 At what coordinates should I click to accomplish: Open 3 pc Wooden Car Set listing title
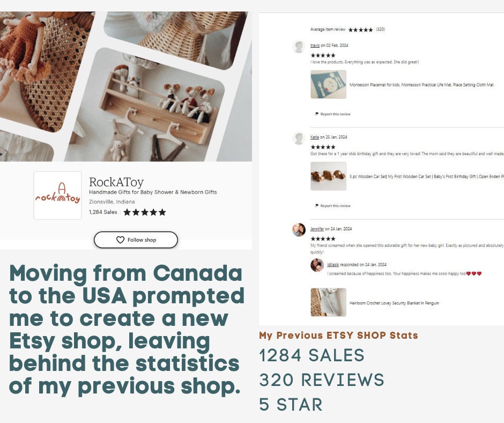click(x=427, y=177)
